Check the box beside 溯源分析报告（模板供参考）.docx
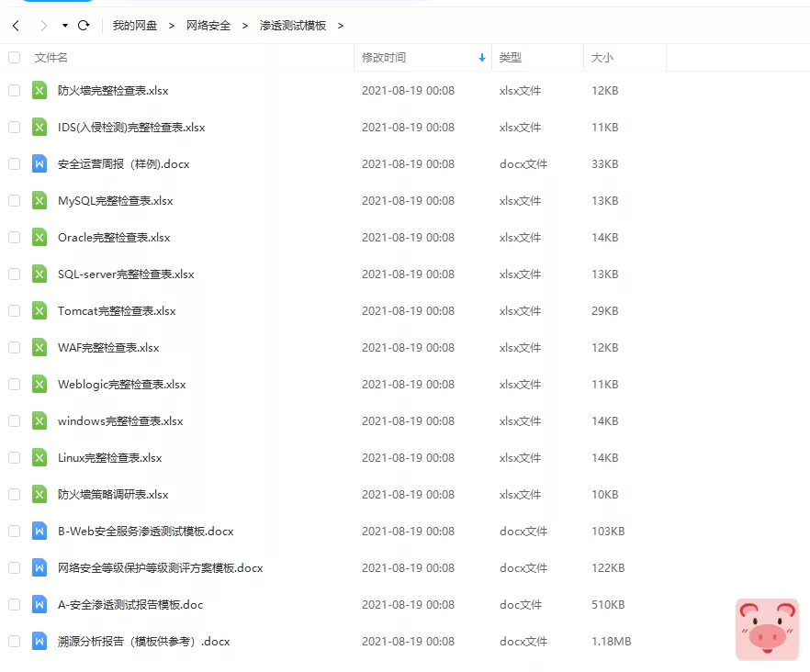Image resolution: width=810 pixels, height=672 pixels. (14, 641)
